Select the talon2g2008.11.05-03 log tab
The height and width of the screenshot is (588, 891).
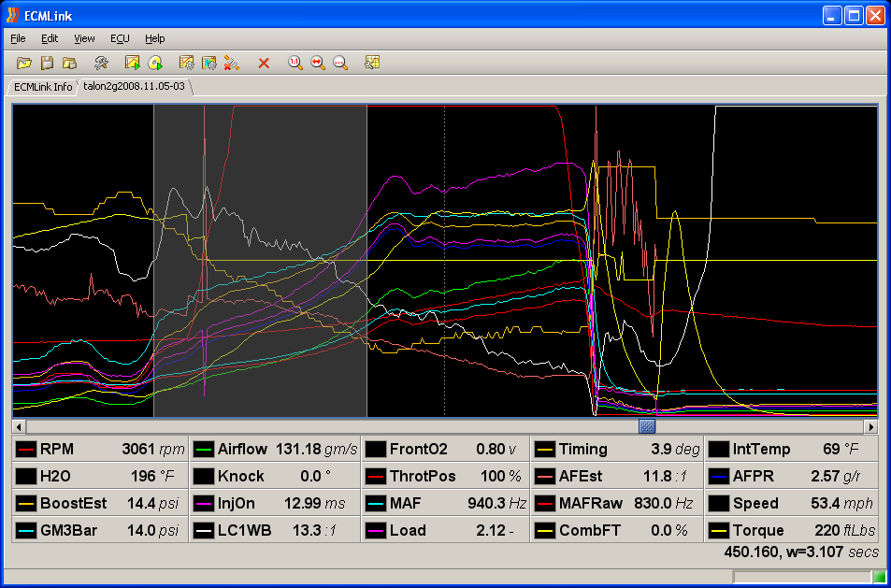[134, 86]
